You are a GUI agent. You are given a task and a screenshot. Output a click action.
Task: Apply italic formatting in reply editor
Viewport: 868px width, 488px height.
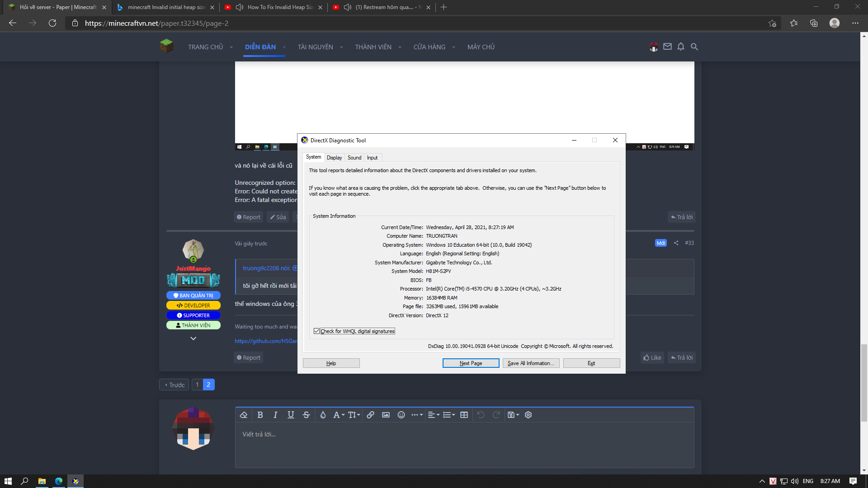point(275,415)
